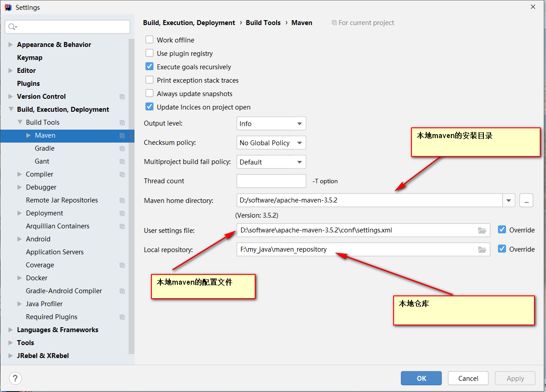Click the ... browse Maven home button
The height and width of the screenshot is (392, 546).
pyautogui.click(x=526, y=201)
